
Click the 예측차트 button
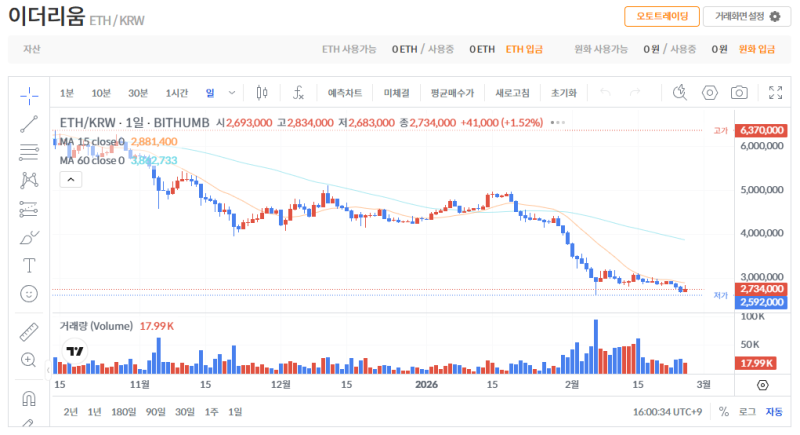click(344, 93)
